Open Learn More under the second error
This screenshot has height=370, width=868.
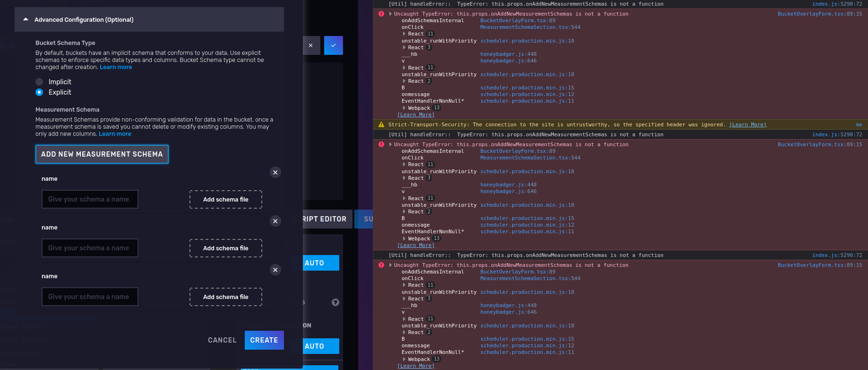[x=416, y=245]
